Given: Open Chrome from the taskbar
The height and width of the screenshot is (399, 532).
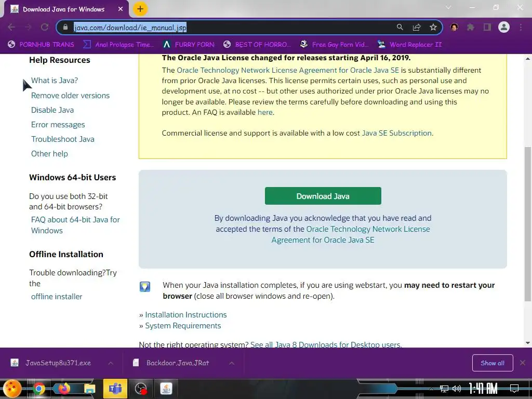Looking at the screenshot, I should pyautogui.click(x=39, y=389).
